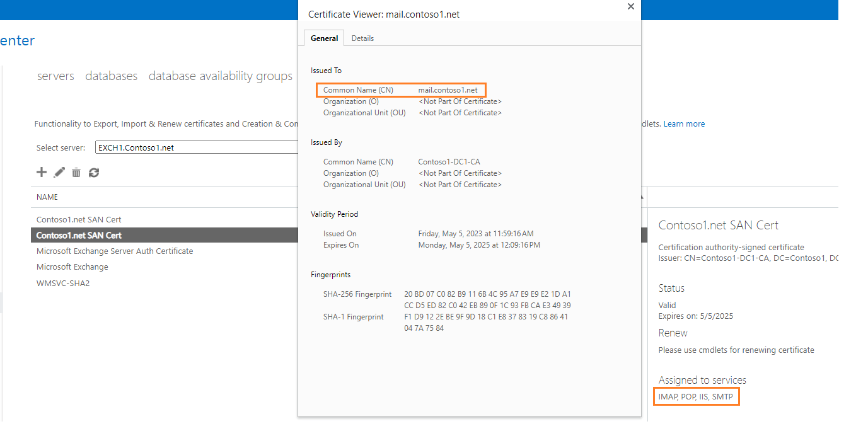Click the refresh certificate list icon

94,172
